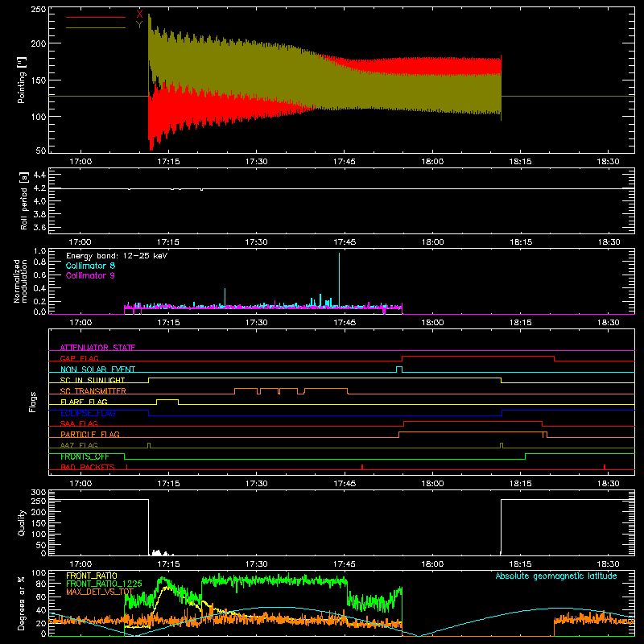Select the SC_TRANSMITTER flag label
This screenshot has height=644, width=644.
click(x=93, y=391)
